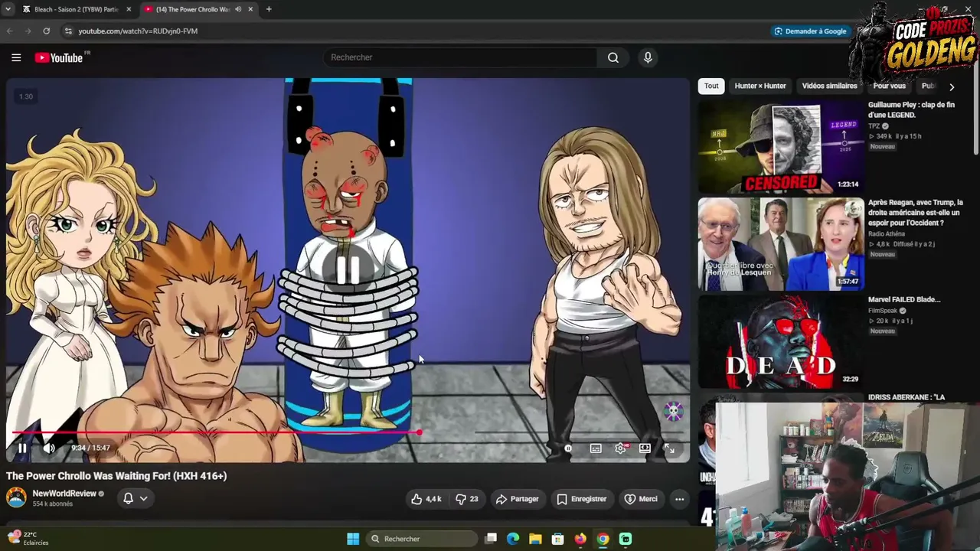The image size is (980, 551).
Task: Dislike the video (23)
Action: [467, 499]
